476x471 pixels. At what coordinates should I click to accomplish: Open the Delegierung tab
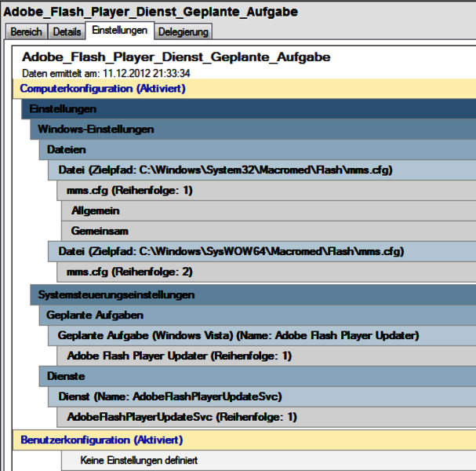tap(183, 31)
